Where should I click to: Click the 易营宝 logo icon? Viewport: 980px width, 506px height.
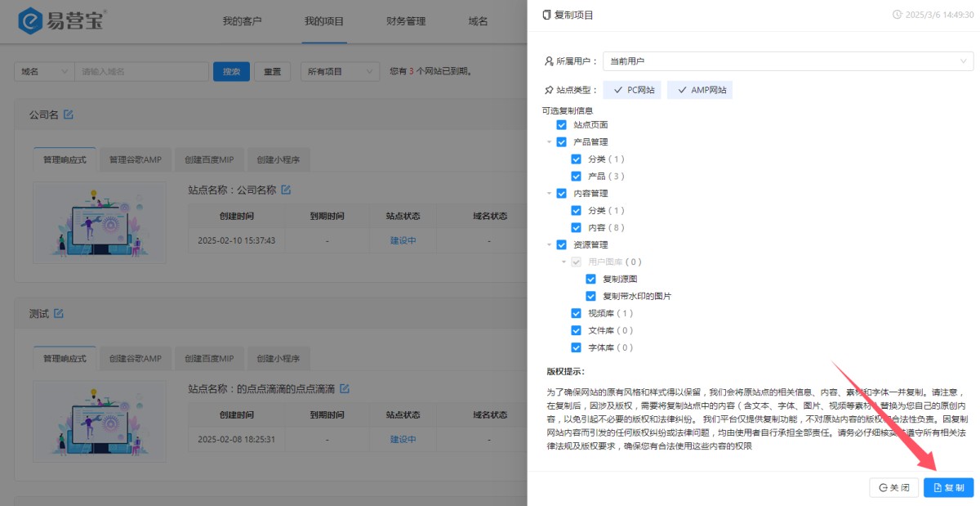coord(31,21)
